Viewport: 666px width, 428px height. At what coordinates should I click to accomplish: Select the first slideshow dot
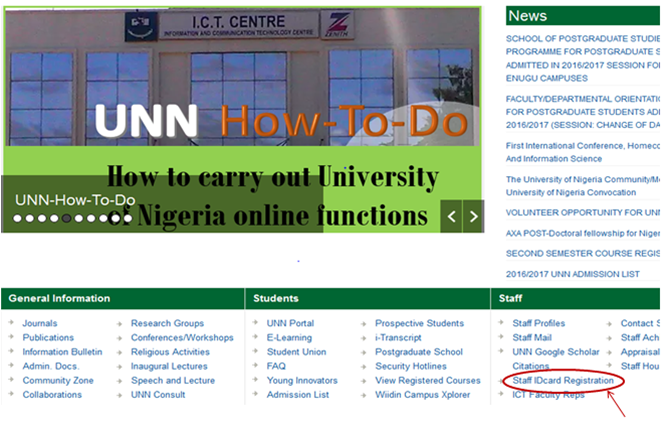click(x=17, y=219)
